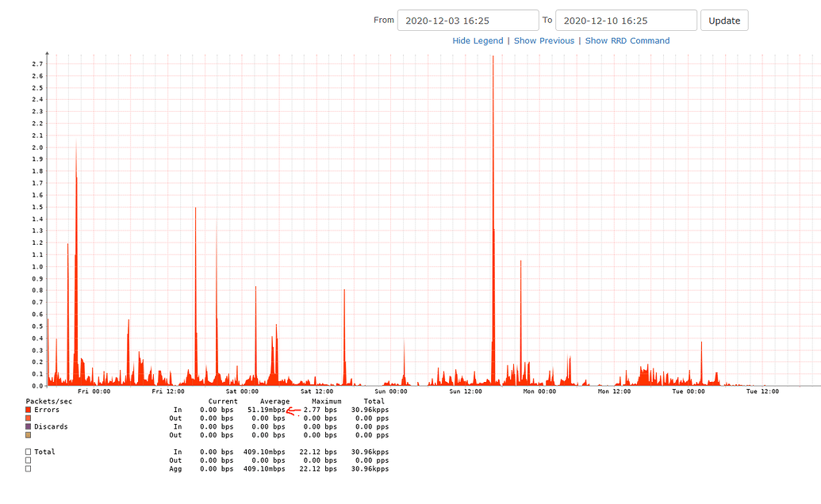This screenshot has height=504, width=821.
Task: Toggle the Total Agg checkbox
Action: coord(26,468)
